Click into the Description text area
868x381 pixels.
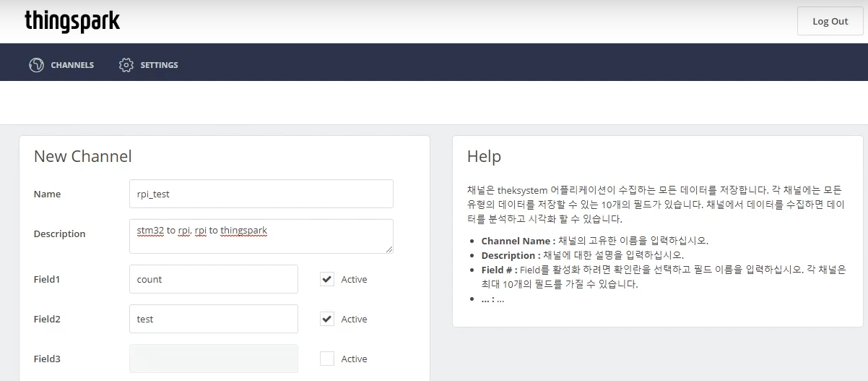tap(261, 236)
